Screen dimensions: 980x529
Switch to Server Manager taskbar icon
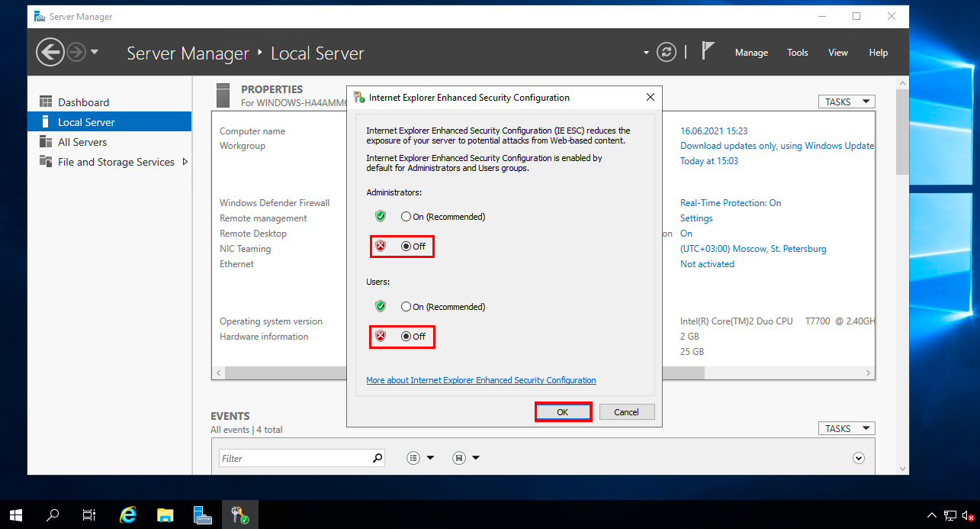pos(202,515)
